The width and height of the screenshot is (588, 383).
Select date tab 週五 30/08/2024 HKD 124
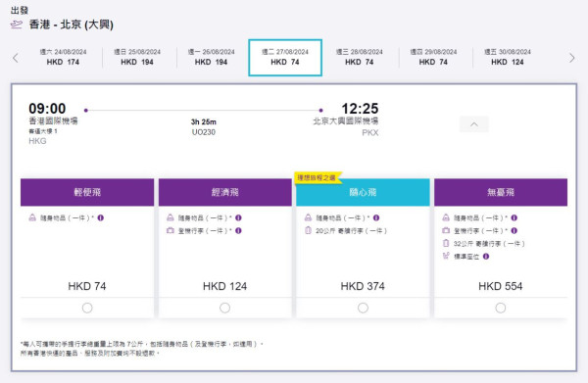coord(508,57)
